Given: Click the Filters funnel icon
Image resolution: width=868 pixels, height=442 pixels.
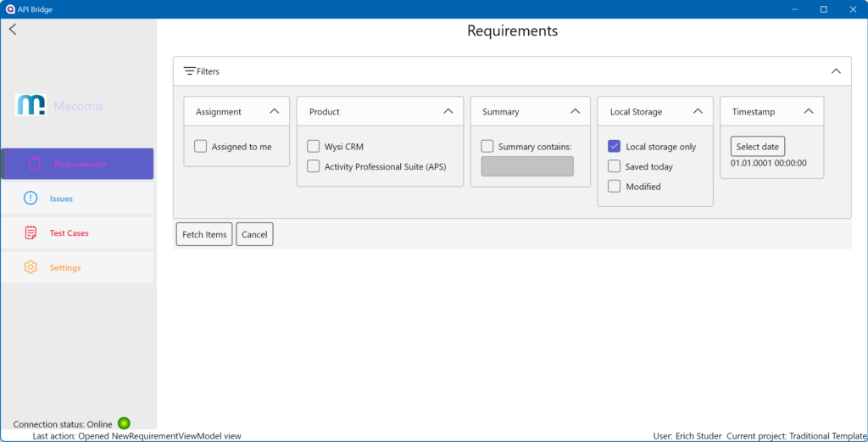Looking at the screenshot, I should pos(190,71).
